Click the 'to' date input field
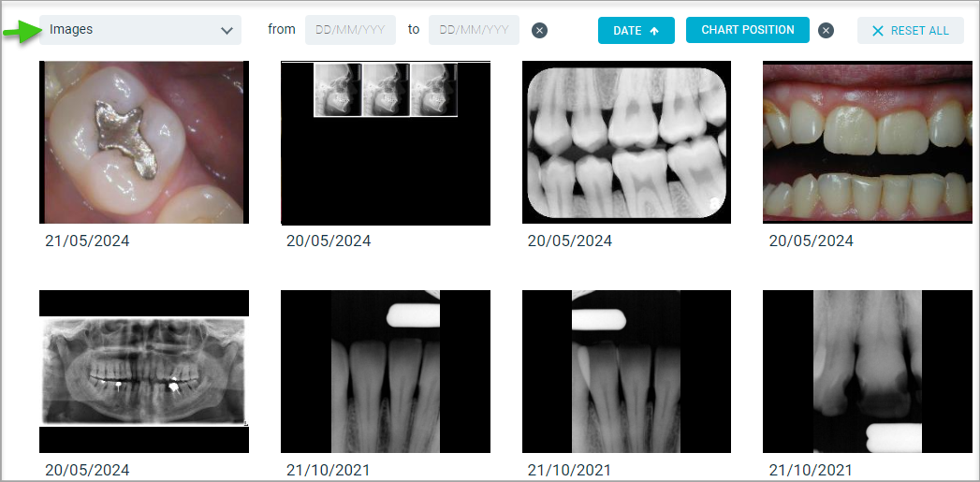980x482 pixels. [474, 29]
